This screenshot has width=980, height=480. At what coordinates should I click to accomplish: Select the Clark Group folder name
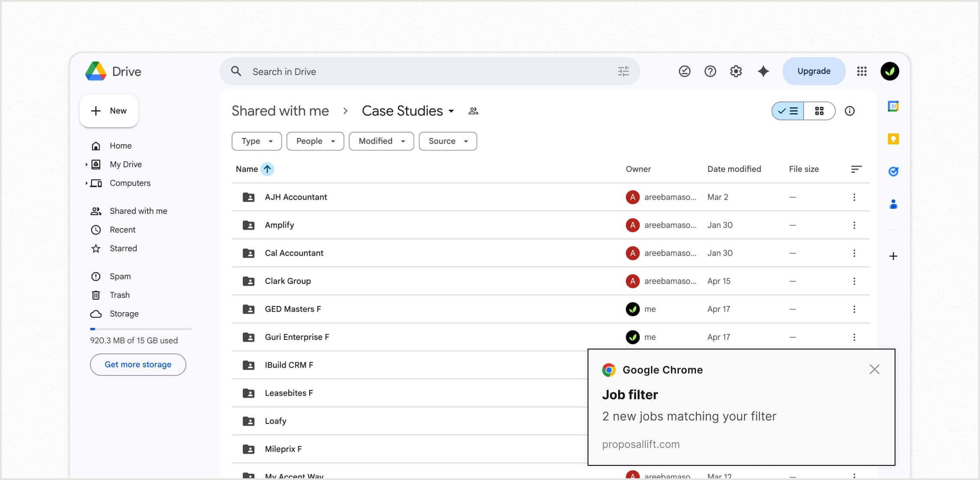click(288, 281)
